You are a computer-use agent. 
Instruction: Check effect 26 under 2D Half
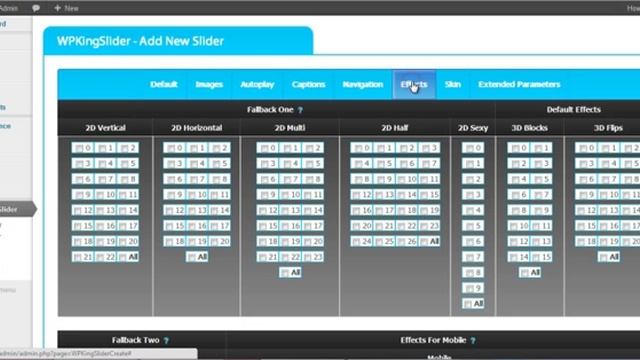(402, 242)
